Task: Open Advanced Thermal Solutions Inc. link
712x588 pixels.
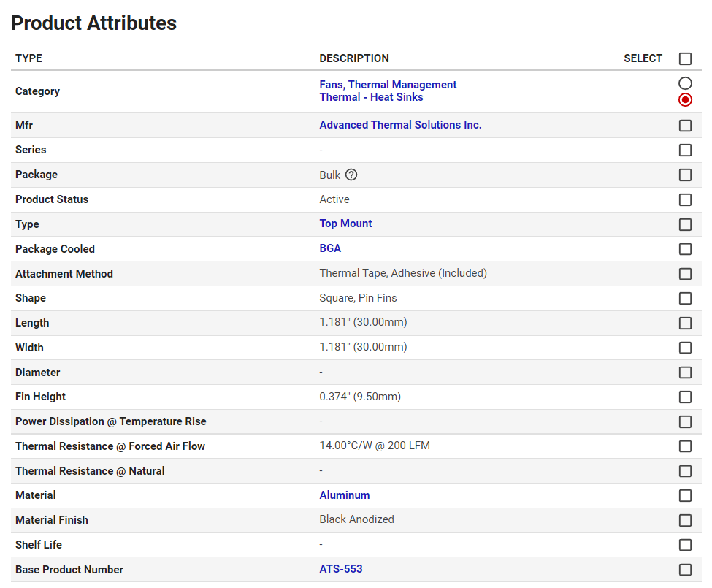Action: [400, 125]
